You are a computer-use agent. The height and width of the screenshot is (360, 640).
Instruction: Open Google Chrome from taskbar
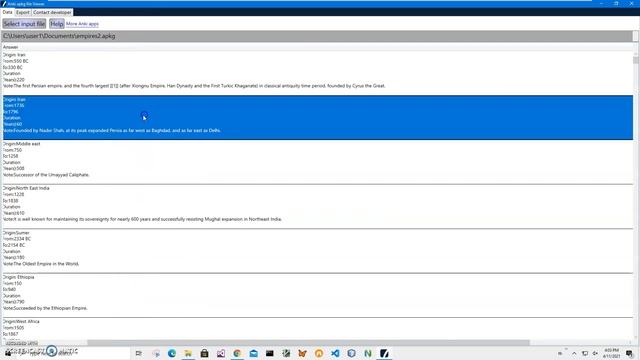(237, 353)
